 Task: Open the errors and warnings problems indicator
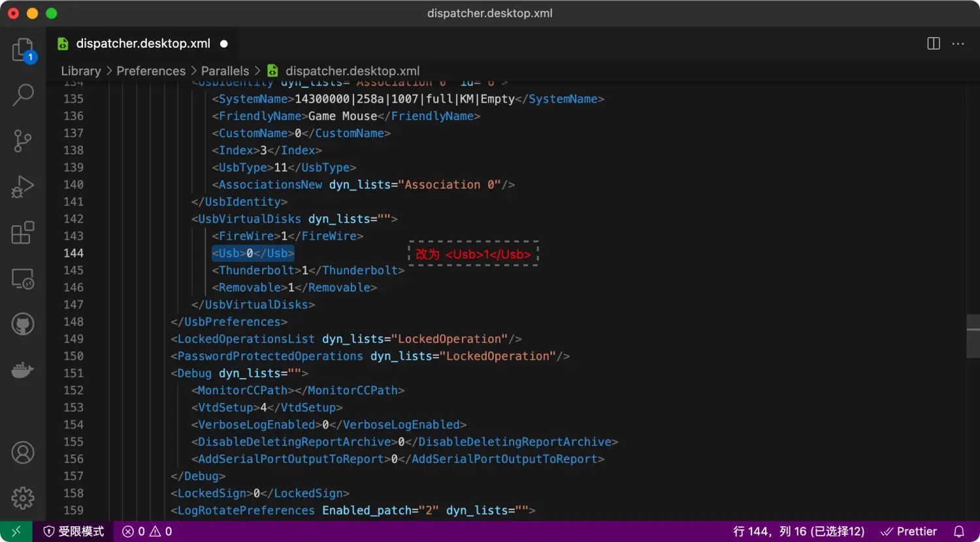[147, 532]
